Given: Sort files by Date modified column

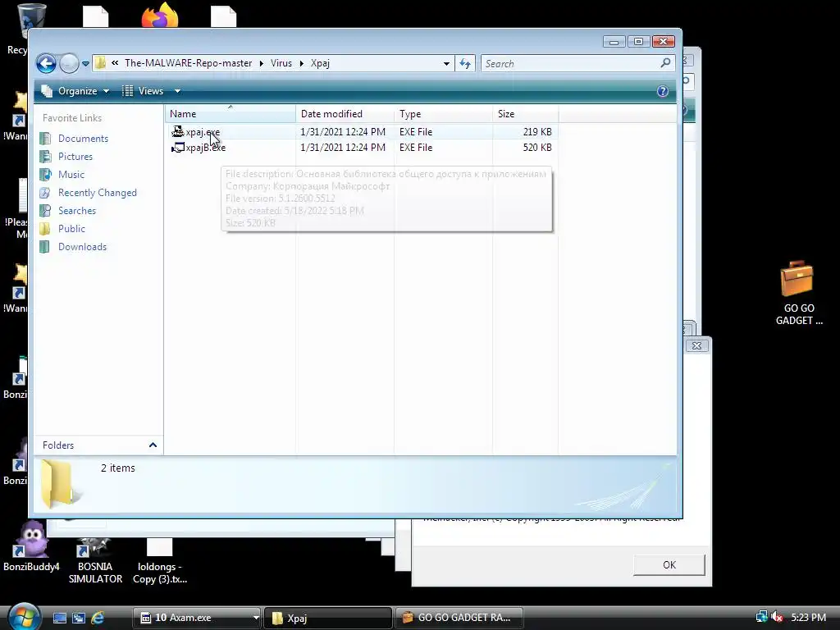Looking at the screenshot, I should point(345,113).
